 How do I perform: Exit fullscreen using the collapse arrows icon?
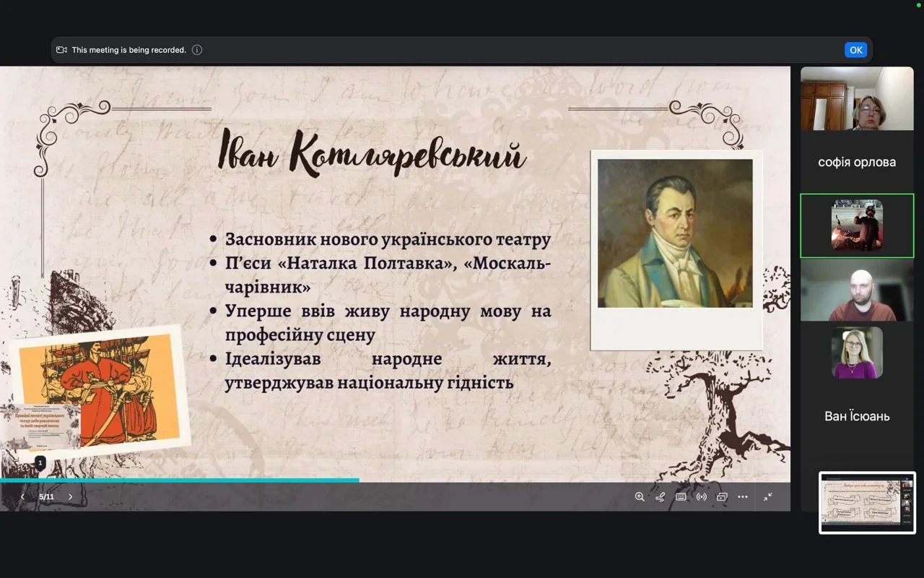coord(768,497)
